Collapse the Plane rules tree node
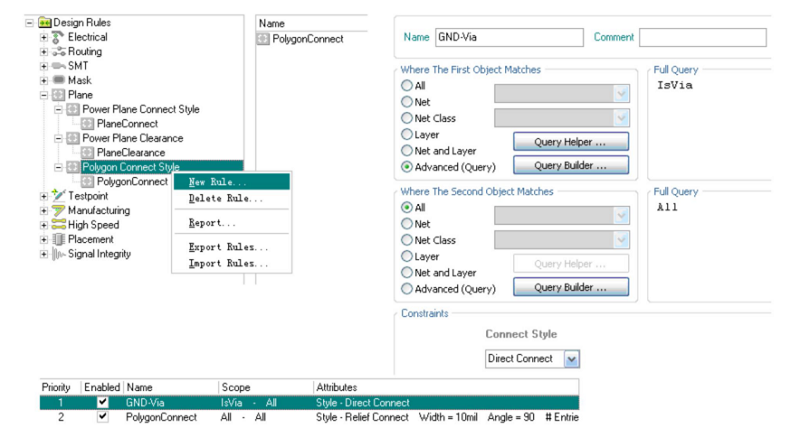 (44, 95)
